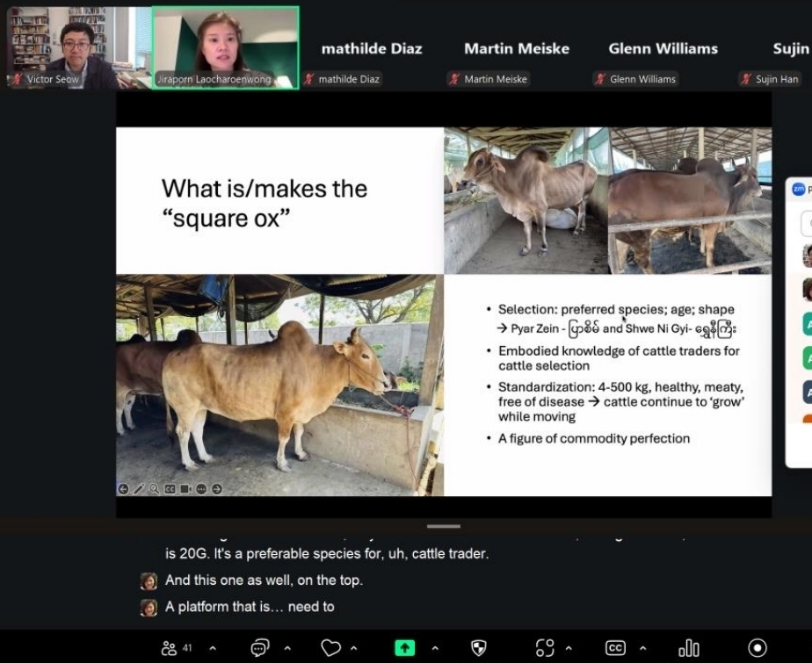Expand the Chat options arrow
812x663 pixels.
pyautogui.click(x=286, y=648)
